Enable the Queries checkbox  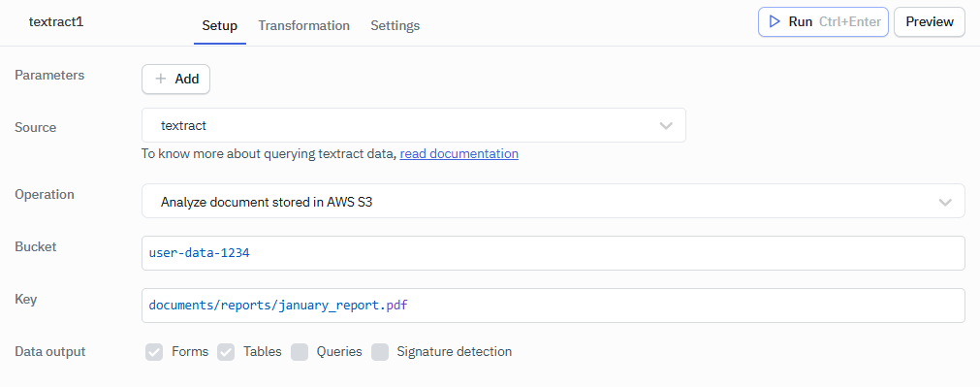coord(300,352)
